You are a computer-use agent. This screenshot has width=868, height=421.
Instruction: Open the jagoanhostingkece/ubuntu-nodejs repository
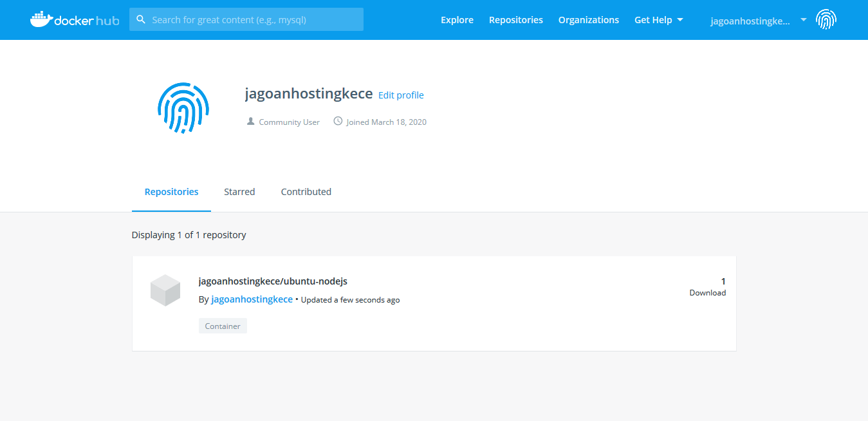coord(273,281)
